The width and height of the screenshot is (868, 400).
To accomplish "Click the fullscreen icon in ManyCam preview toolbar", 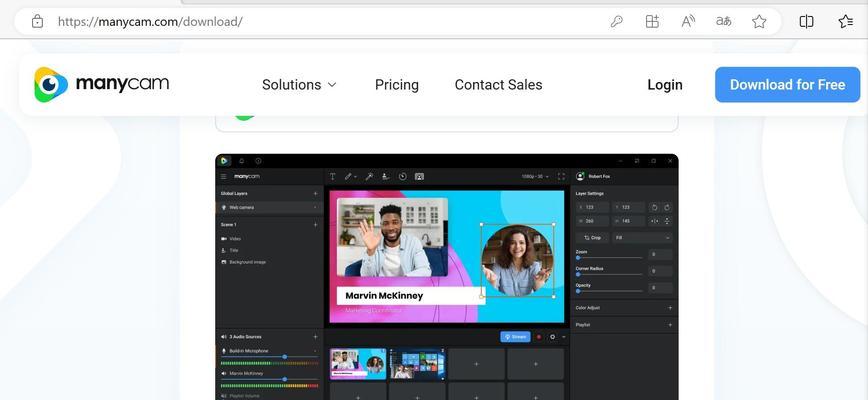I will coord(561,176).
